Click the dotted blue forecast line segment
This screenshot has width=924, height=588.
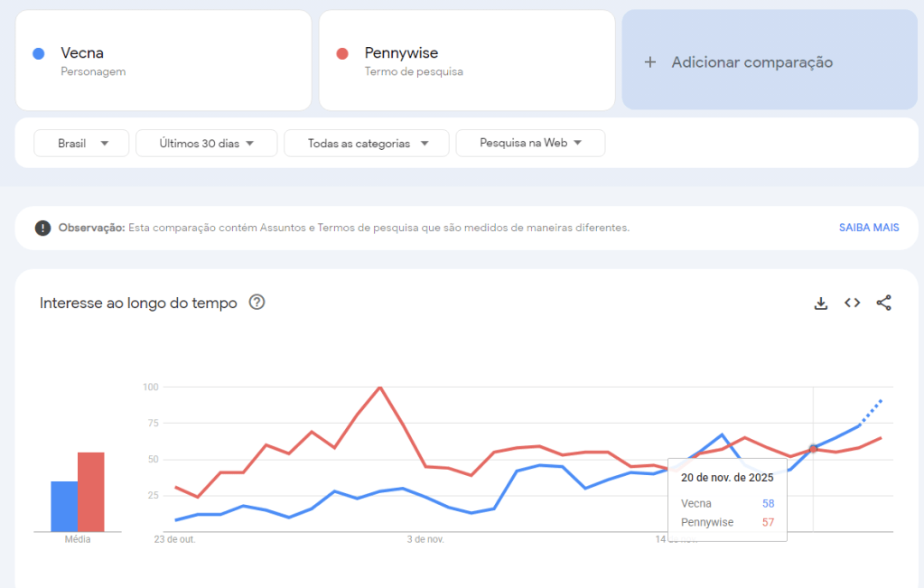tap(871, 411)
